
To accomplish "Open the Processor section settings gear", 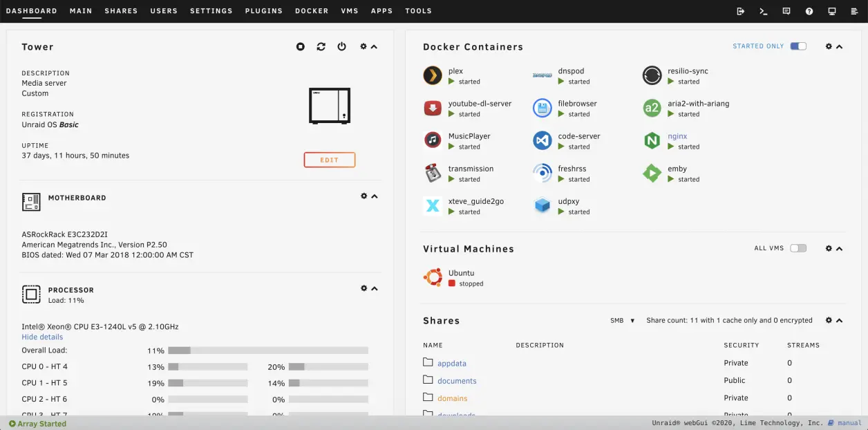I will coord(364,288).
